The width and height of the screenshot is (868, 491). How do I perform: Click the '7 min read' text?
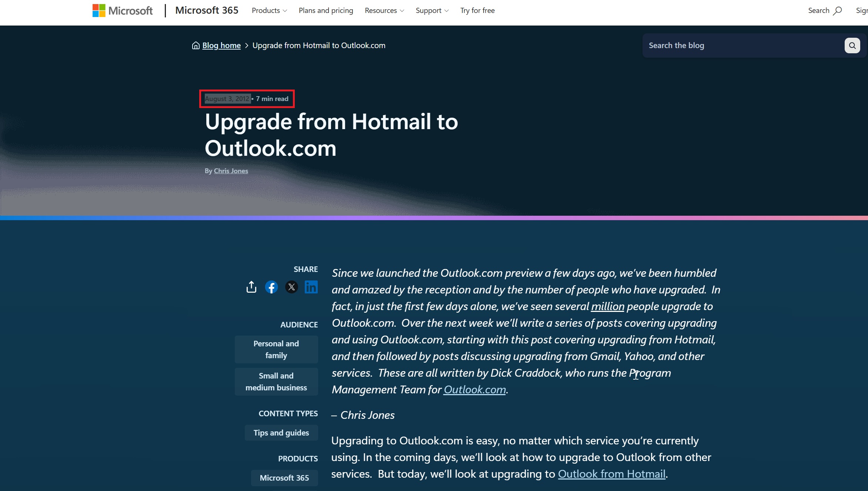click(272, 99)
